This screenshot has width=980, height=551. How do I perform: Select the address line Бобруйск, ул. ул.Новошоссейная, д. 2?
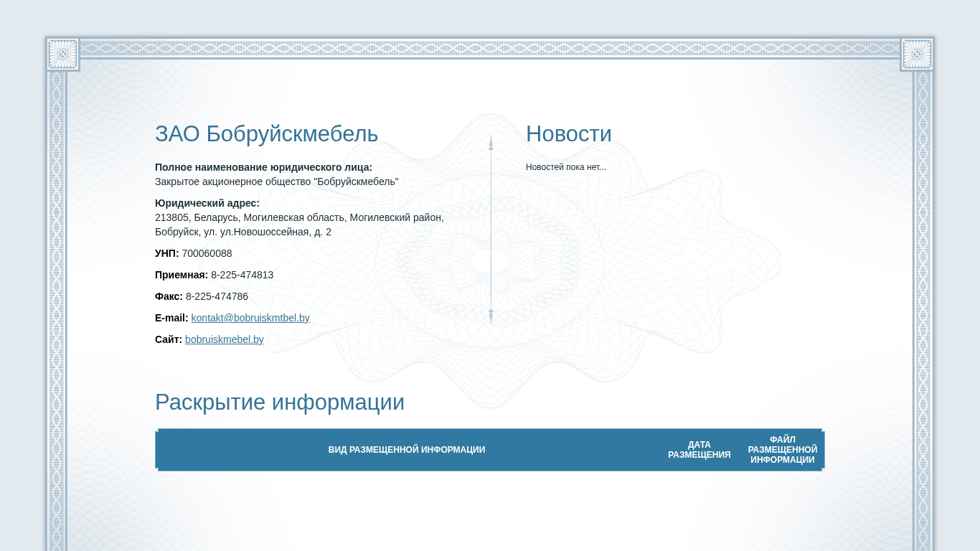(243, 232)
